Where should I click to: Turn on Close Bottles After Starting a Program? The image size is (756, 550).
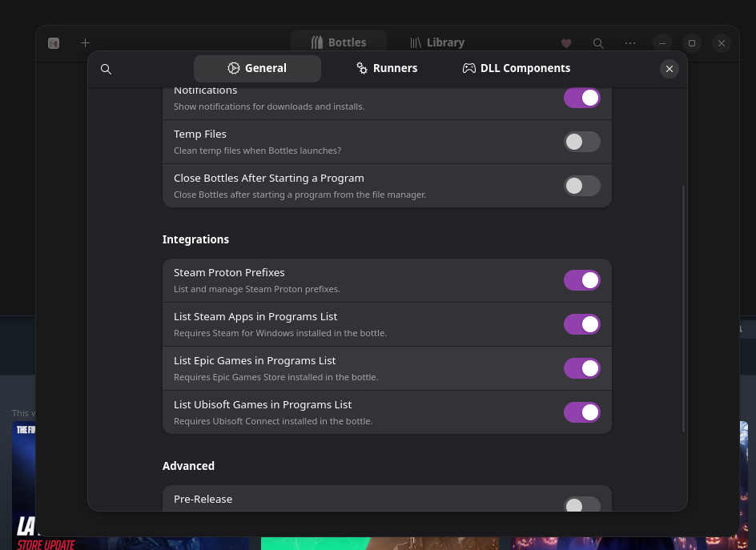pos(581,186)
